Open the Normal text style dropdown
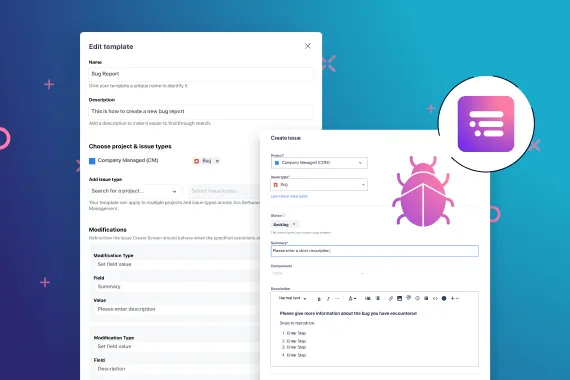The height and width of the screenshot is (380, 570). coord(292,298)
